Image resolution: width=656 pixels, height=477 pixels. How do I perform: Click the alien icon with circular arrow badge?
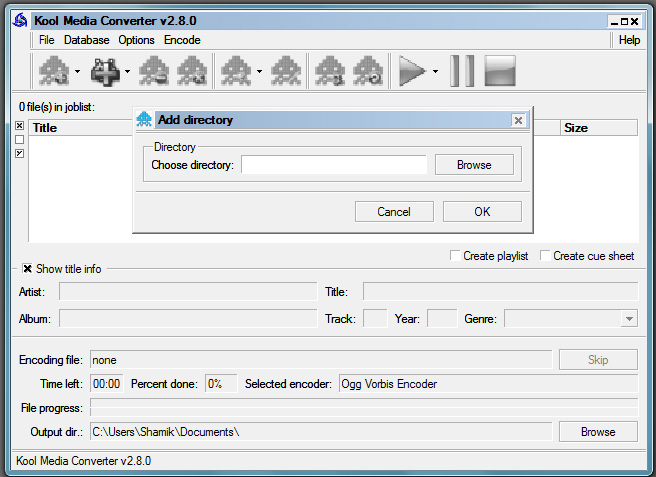pyautogui.click(x=368, y=71)
